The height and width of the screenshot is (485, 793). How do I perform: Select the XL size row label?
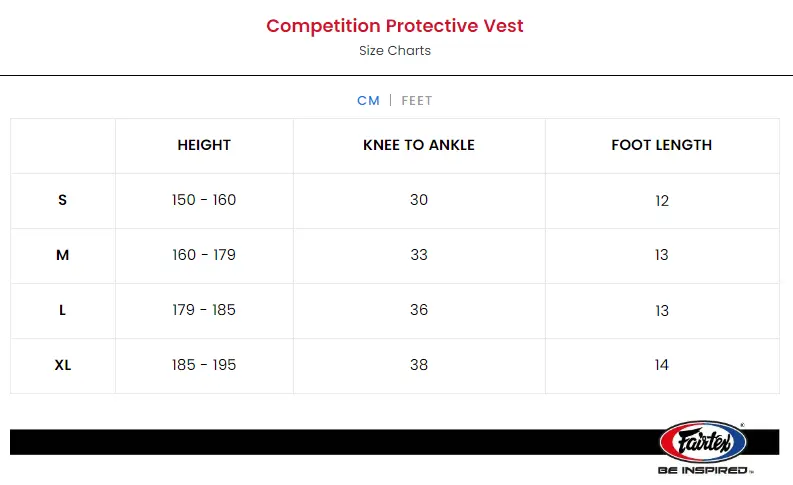pos(63,365)
